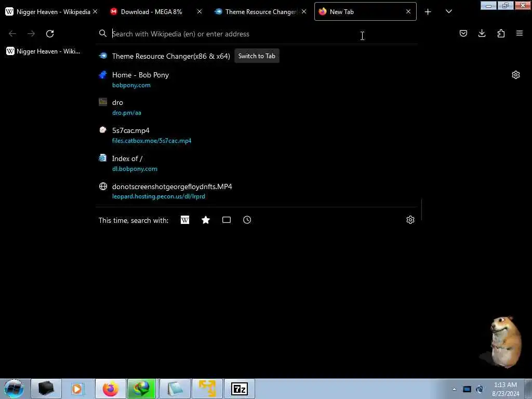
Task: Go back using the back arrow
Action: 12,34
